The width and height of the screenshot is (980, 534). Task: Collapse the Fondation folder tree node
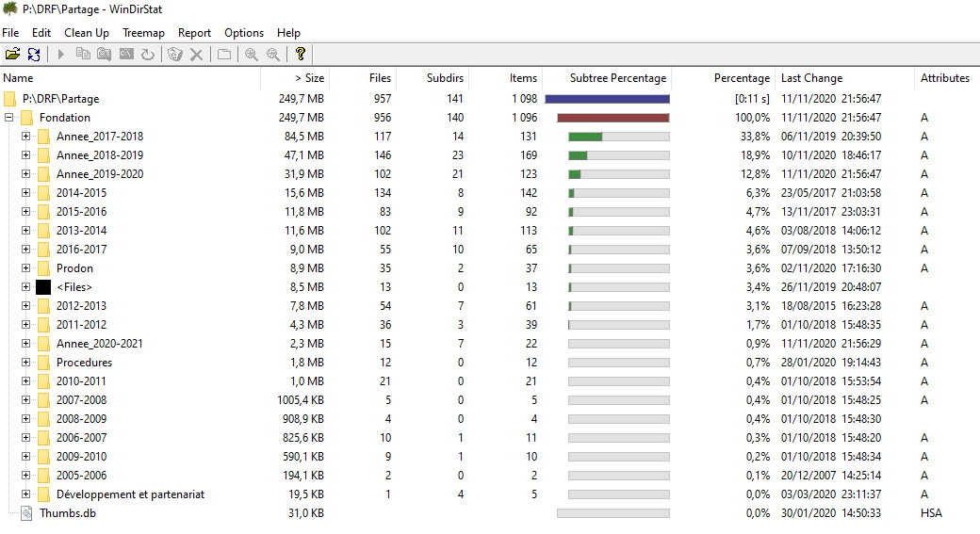[x=9, y=118]
